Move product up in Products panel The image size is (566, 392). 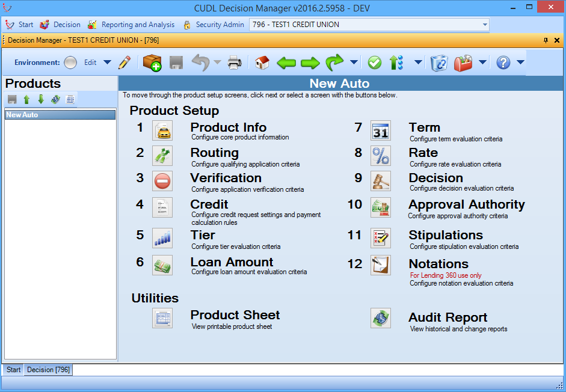point(26,99)
